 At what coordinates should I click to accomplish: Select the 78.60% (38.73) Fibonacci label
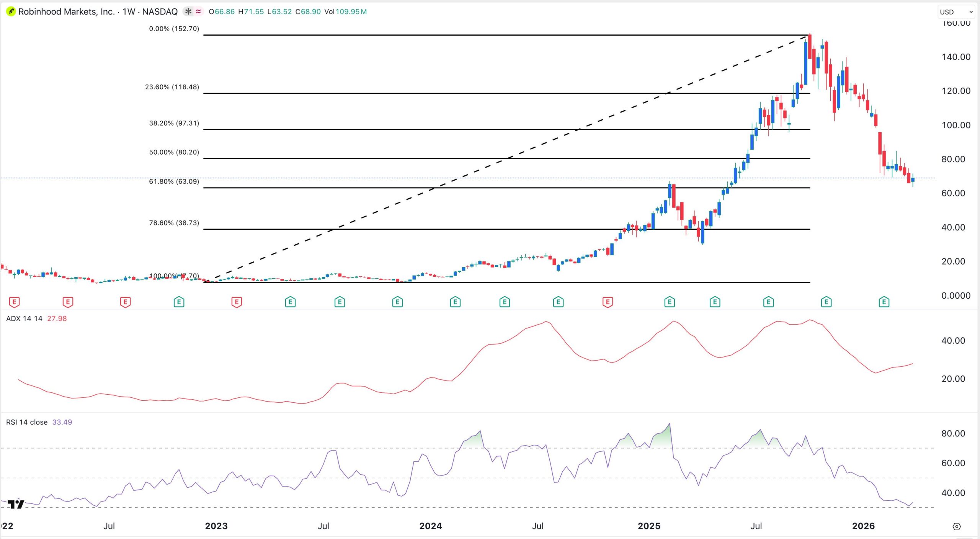[x=174, y=223]
